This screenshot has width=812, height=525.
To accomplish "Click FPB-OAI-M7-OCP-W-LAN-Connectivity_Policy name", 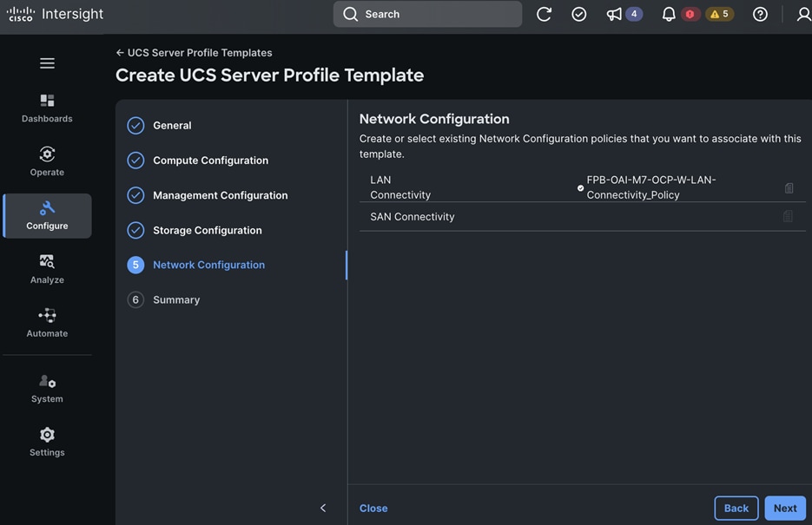I will tap(651, 187).
